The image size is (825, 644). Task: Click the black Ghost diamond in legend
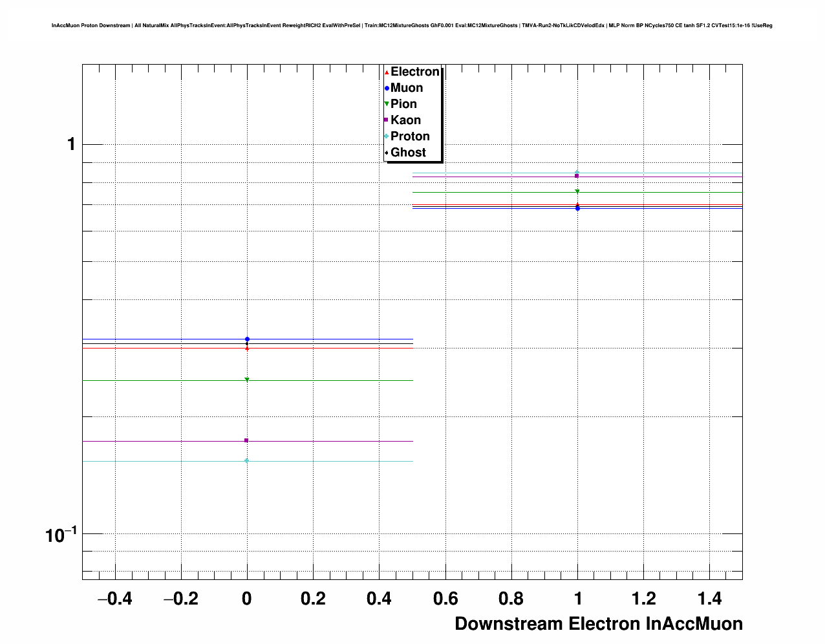pyautogui.click(x=387, y=153)
